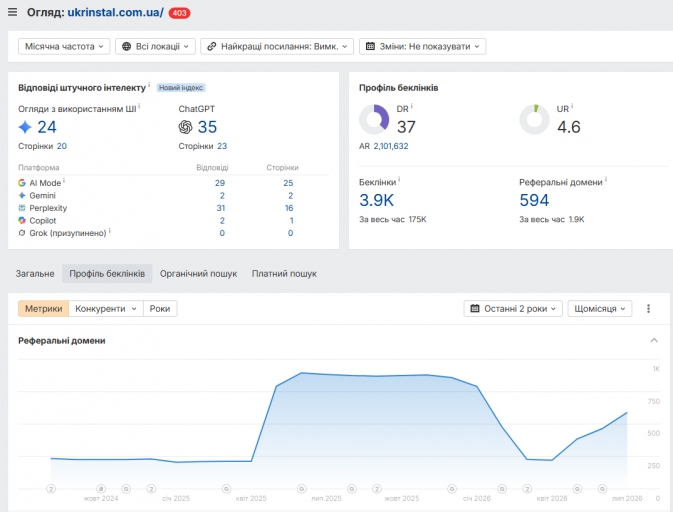Open Perplexity responses value 31

221,208
